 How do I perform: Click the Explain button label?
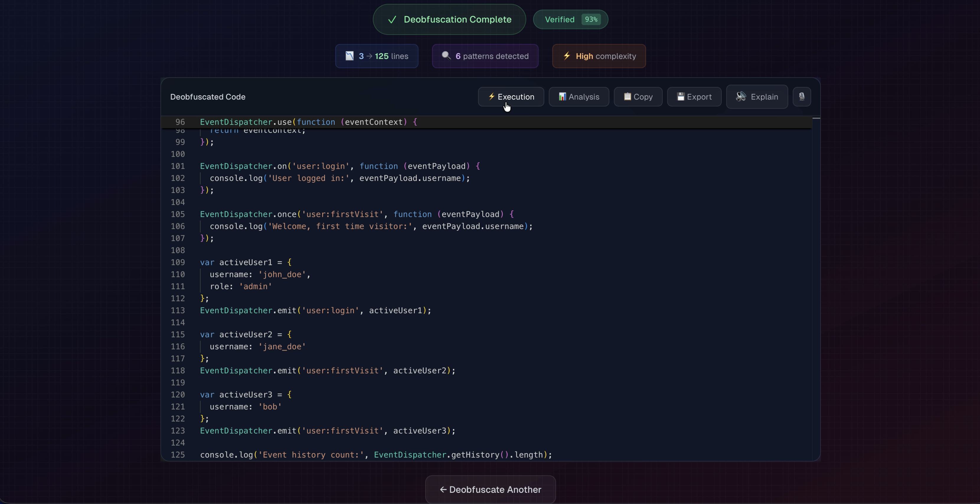(x=764, y=96)
